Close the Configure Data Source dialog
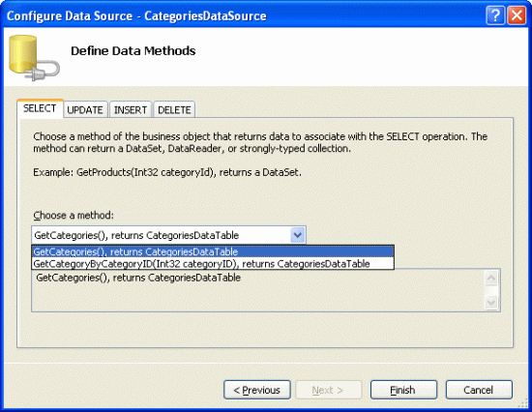The image size is (532, 412). 517,15
